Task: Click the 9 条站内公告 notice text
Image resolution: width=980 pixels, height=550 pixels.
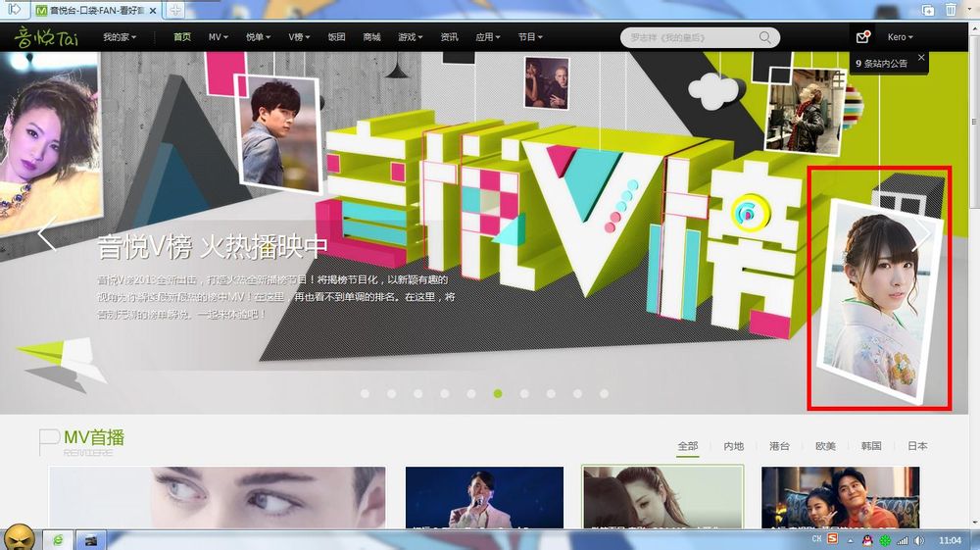Action: pyautogui.click(x=881, y=63)
